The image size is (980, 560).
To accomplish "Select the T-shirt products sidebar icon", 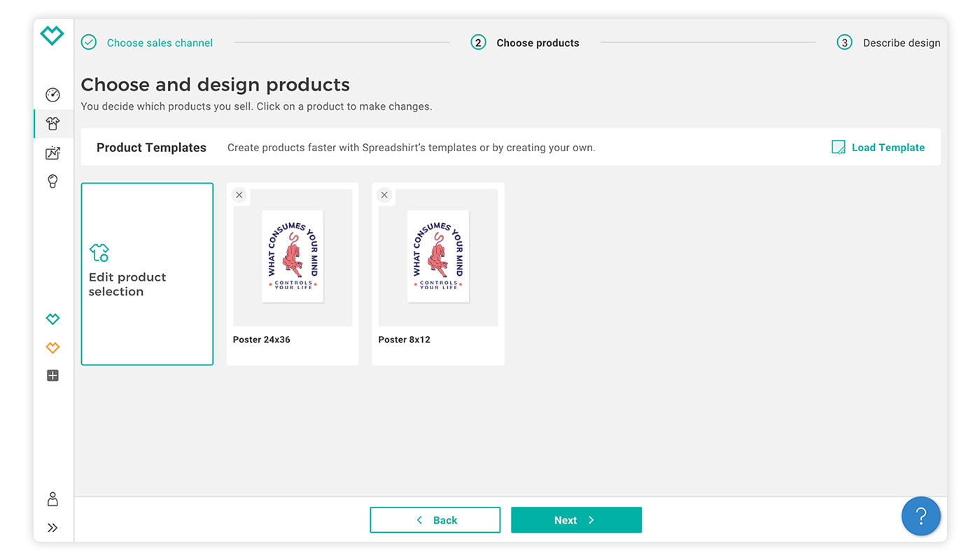I will point(52,124).
